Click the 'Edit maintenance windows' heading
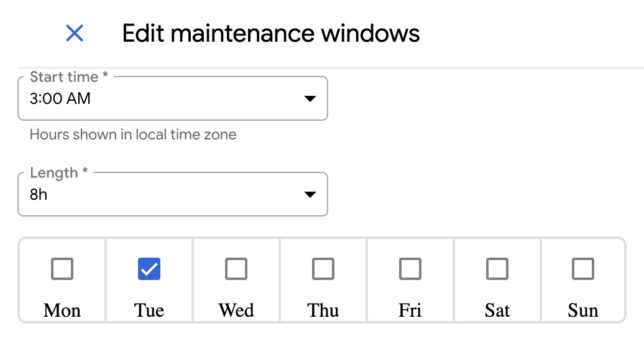Image resolution: width=644 pixels, height=341 pixels. (271, 33)
